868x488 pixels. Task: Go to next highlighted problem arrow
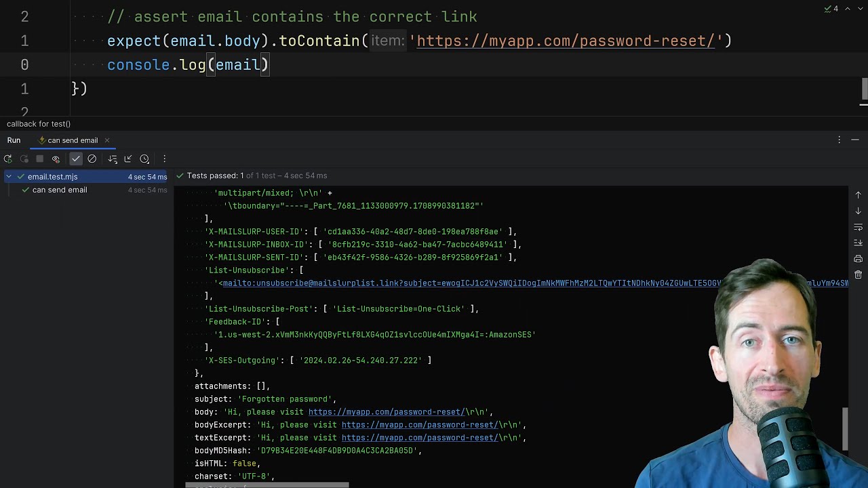[x=860, y=9]
